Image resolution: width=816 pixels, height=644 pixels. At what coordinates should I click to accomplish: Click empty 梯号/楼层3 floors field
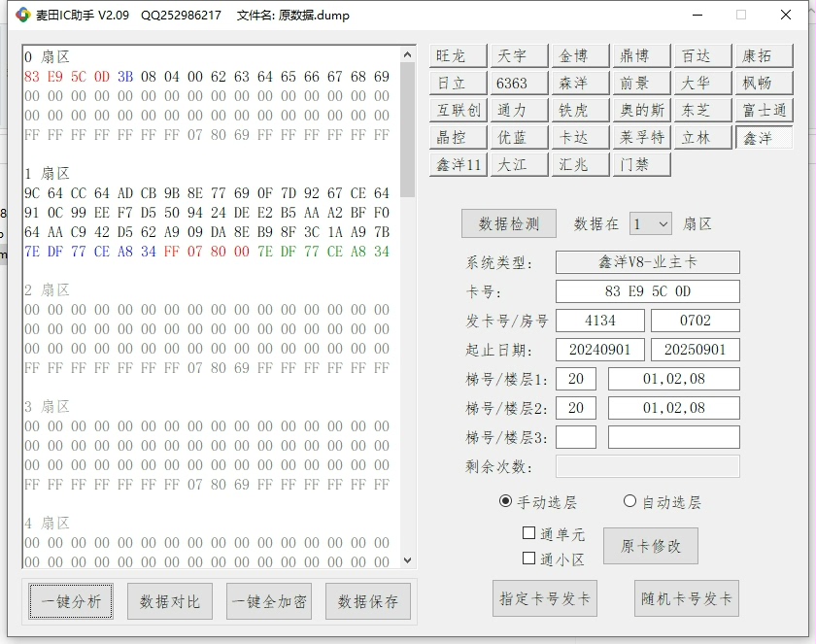pos(674,437)
